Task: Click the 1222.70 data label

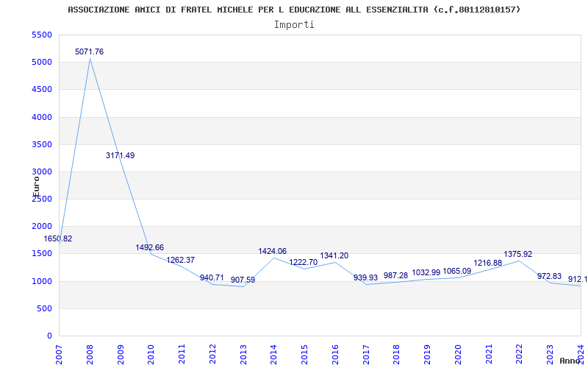Action: pyautogui.click(x=304, y=263)
